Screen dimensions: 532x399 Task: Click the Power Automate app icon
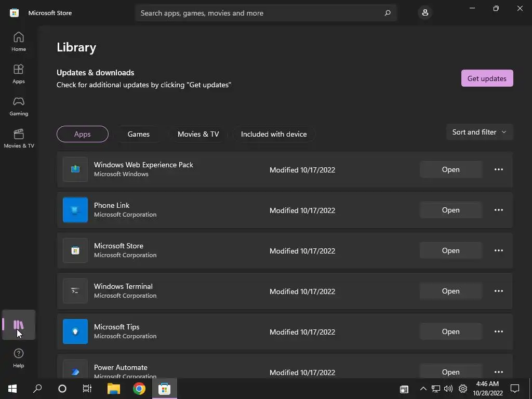pyautogui.click(x=75, y=370)
